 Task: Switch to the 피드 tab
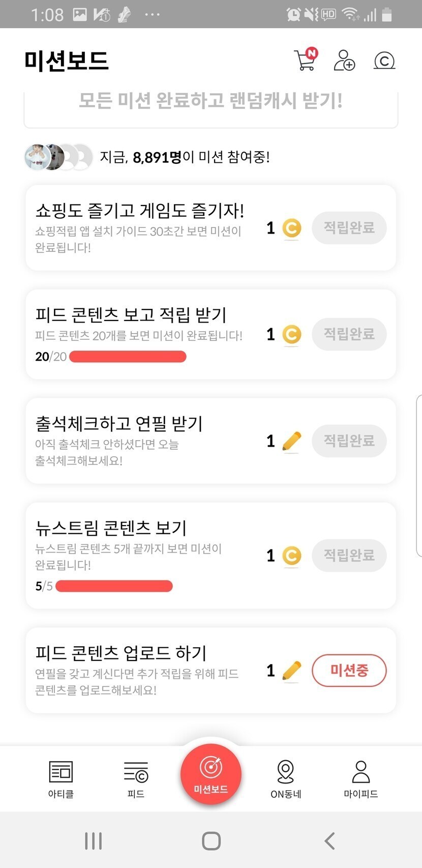[x=136, y=778]
